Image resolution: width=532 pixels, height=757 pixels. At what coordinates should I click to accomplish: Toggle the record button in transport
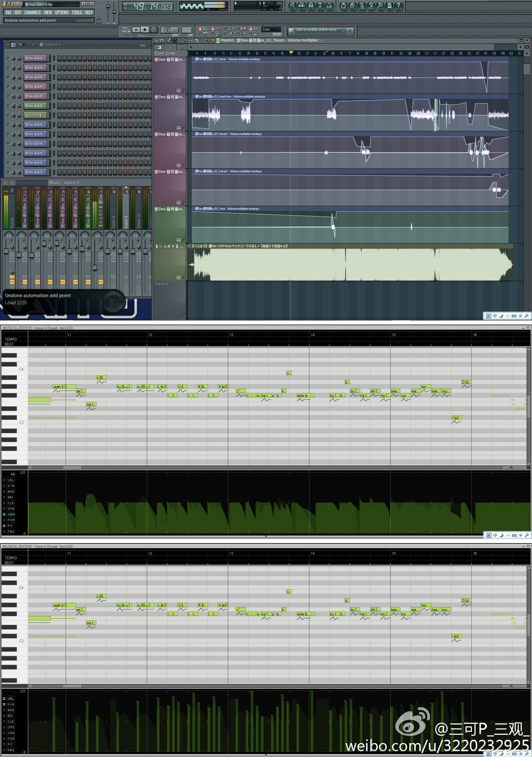pyautogui.click(x=154, y=30)
